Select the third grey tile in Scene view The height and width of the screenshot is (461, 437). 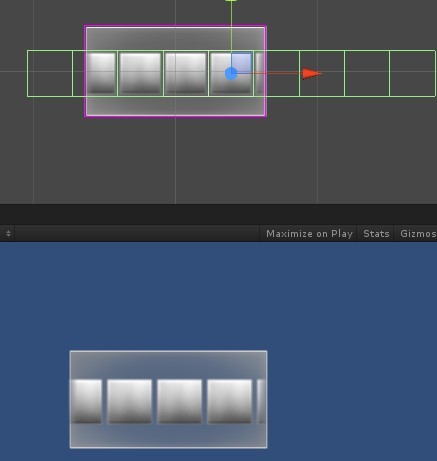(186, 73)
